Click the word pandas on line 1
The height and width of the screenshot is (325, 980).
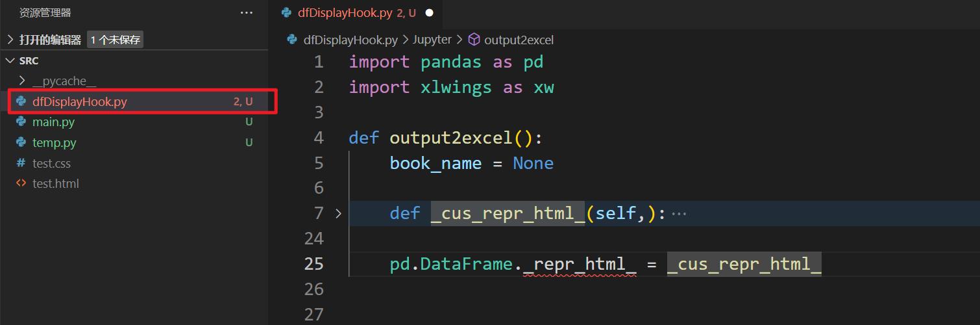tap(451, 62)
